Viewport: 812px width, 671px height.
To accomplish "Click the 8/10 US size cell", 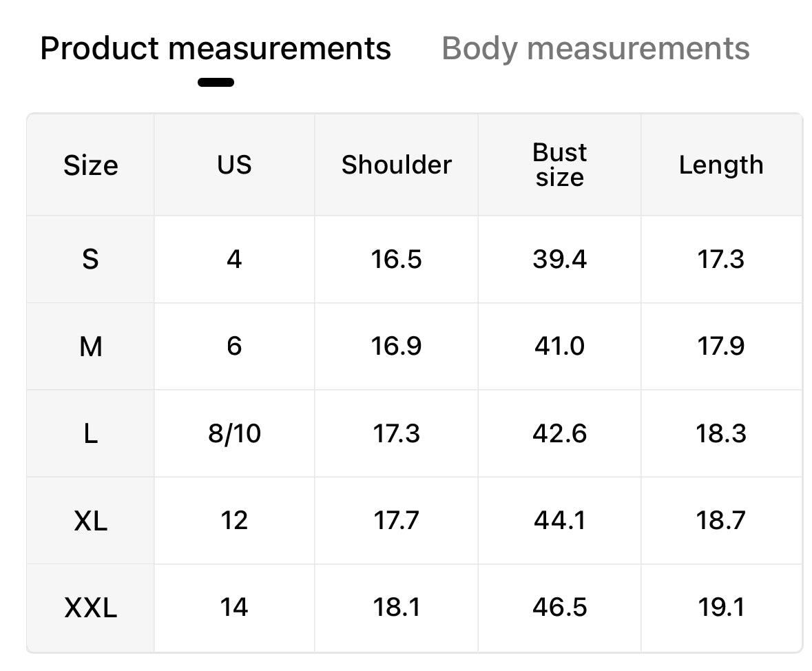I will tap(234, 433).
